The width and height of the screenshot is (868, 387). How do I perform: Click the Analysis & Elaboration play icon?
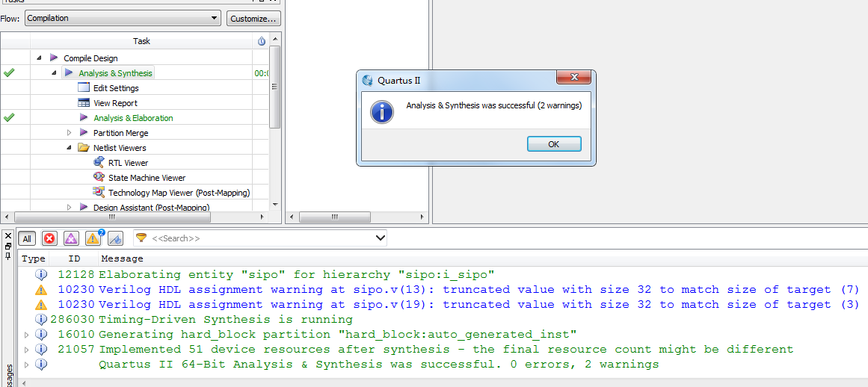[x=84, y=117]
